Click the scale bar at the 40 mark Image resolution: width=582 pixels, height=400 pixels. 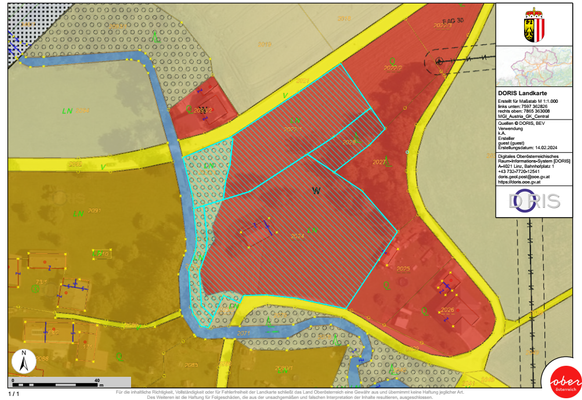[x=97, y=381]
